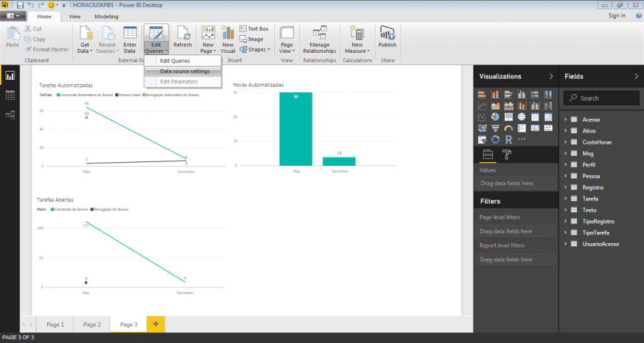
Task: Open Relationships view in left sidebar
Action: pos(10,115)
